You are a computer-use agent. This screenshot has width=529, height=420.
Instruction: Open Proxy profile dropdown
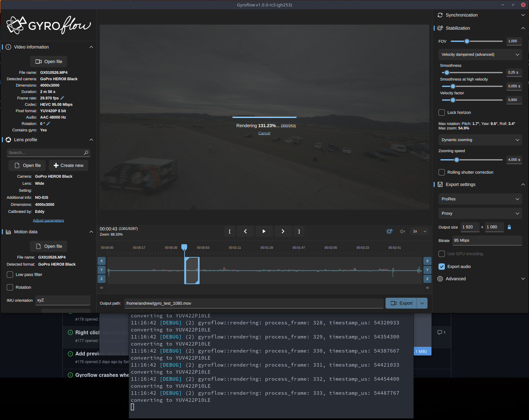pos(480,213)
